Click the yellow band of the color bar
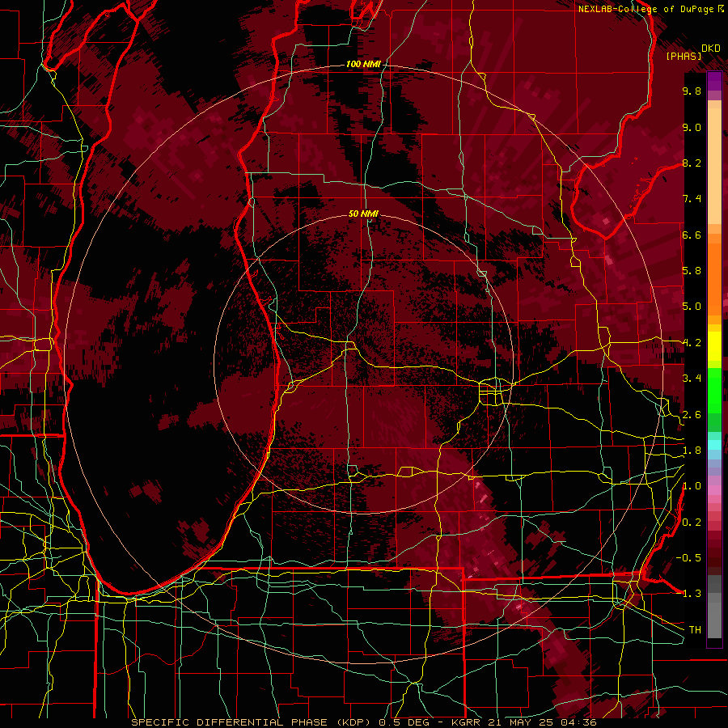 pos(714,346)
